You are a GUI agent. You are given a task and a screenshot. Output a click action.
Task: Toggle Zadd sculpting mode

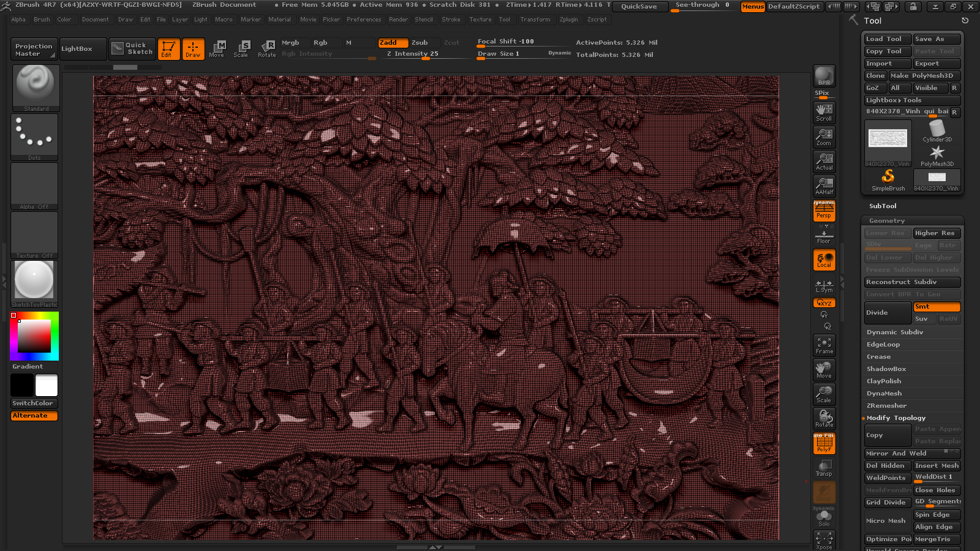point(393,42)
